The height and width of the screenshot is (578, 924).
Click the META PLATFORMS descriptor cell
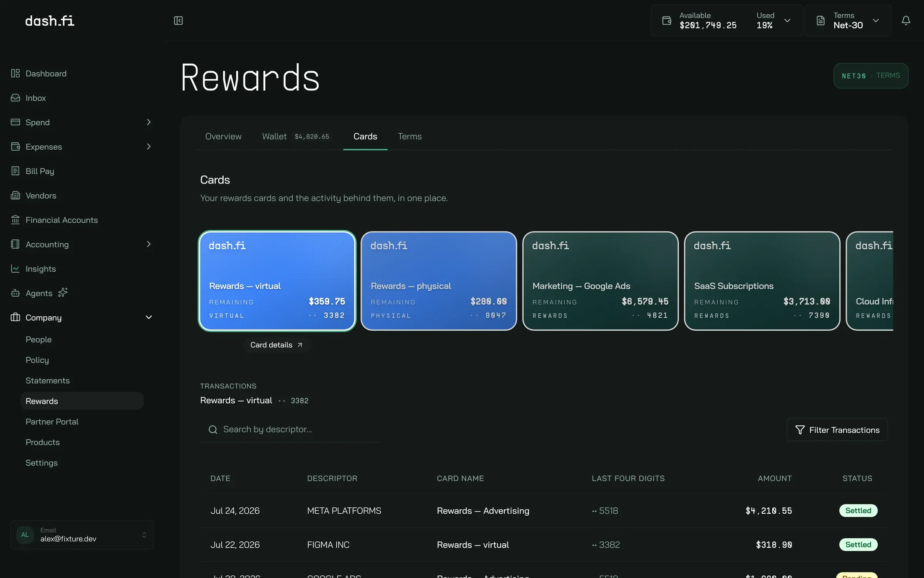point(344,511)
